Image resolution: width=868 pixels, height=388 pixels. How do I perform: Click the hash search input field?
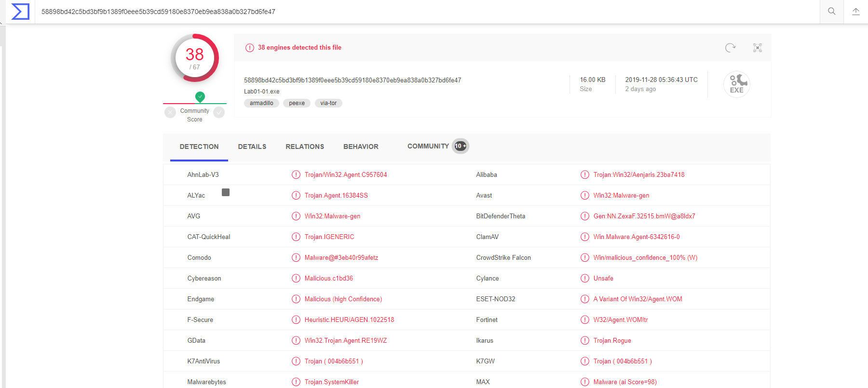click(x=427, y=12)
